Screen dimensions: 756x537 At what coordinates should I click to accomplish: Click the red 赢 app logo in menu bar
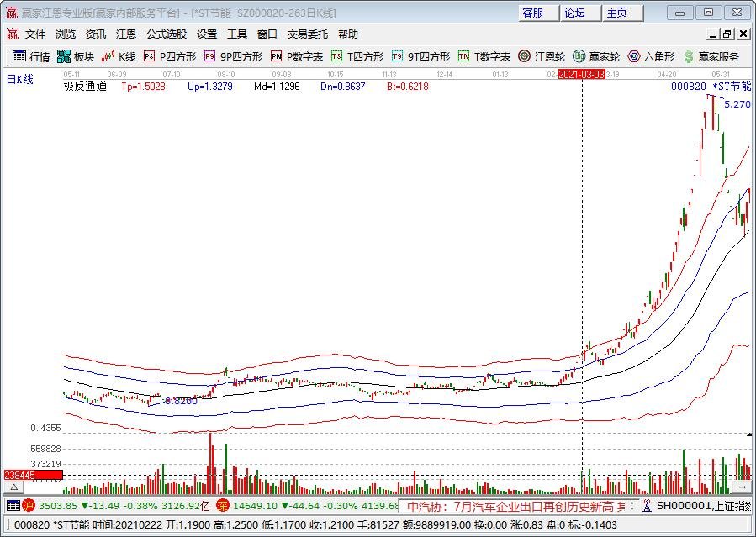(12, 34)
